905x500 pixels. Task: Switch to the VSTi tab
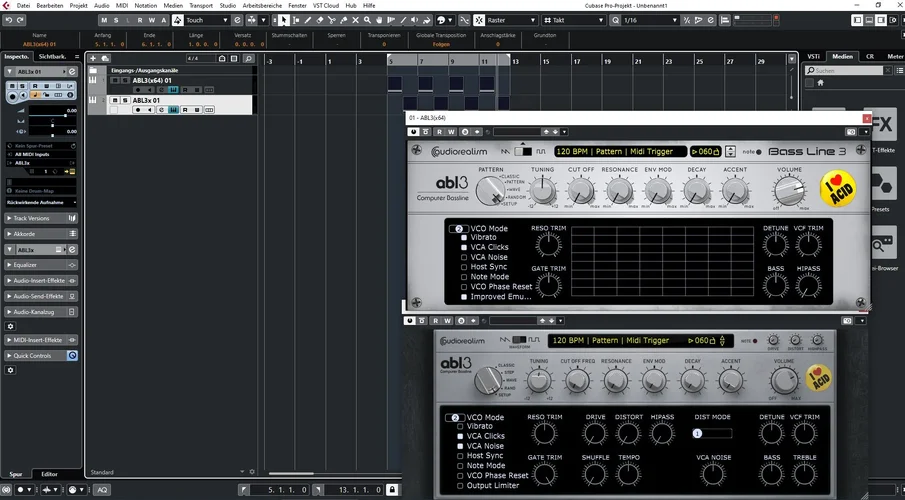tap(813, 56)
